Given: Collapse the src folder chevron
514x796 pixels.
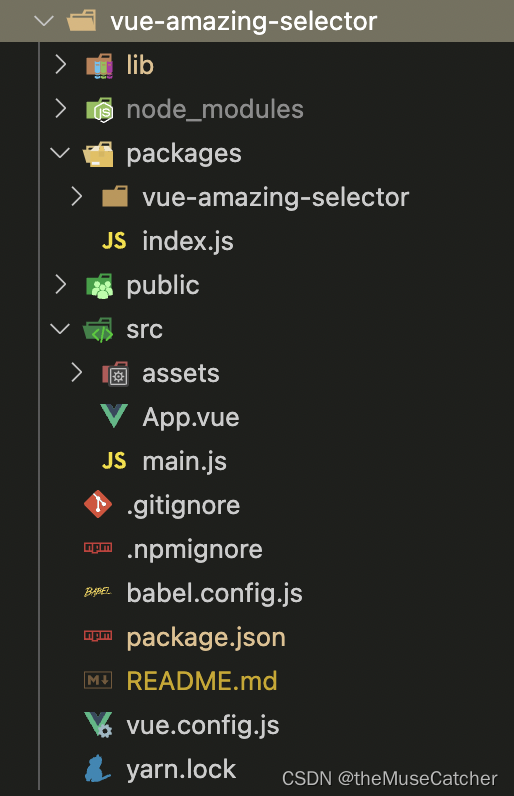Looking at the screenshot, I should pyautogui.click(x=60, y=329).
